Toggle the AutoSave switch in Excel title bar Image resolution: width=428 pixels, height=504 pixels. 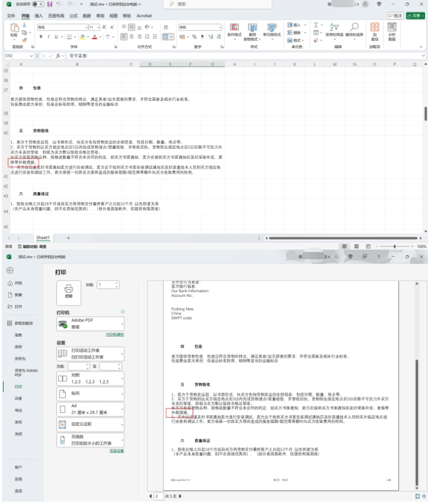click(x=38, y=4)
